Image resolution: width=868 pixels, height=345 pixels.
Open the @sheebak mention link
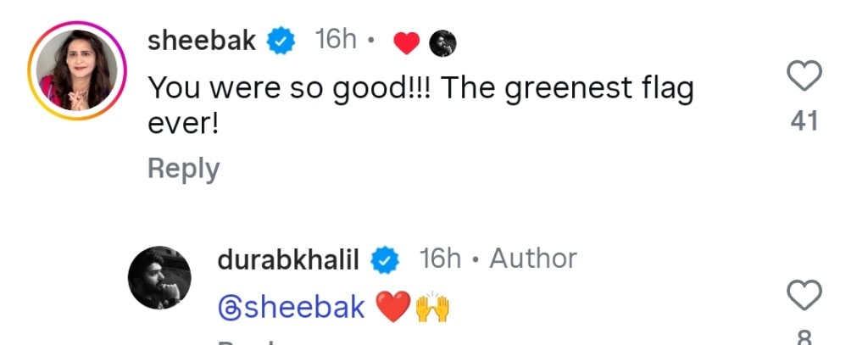point(291,307)
